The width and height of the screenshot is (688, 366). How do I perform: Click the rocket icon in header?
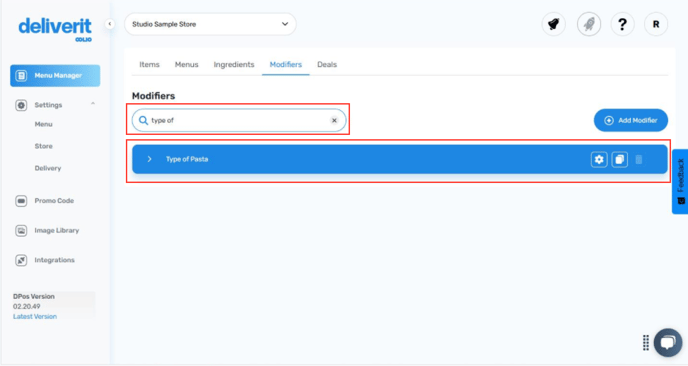click(x=589, y=24)
